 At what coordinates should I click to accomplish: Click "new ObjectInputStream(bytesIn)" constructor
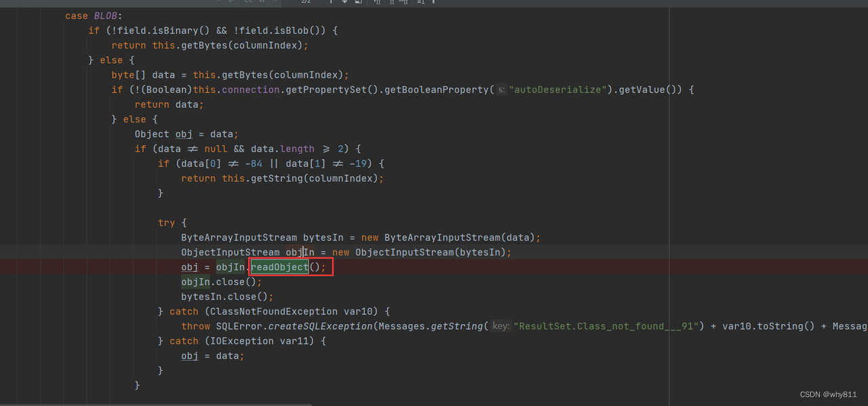(x=419, y=253)
